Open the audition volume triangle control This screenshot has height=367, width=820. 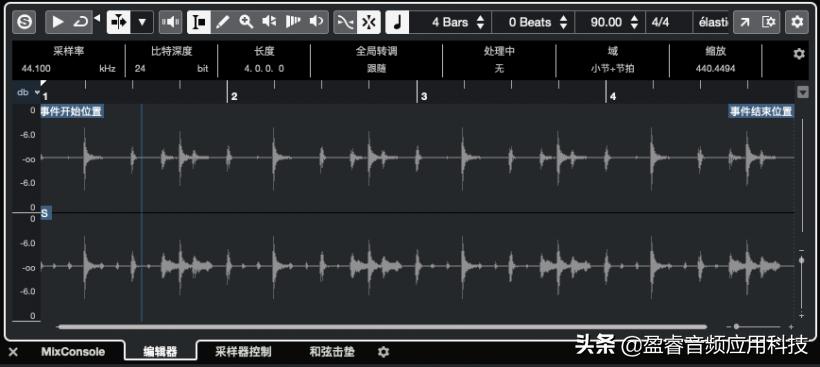[97, 19]
